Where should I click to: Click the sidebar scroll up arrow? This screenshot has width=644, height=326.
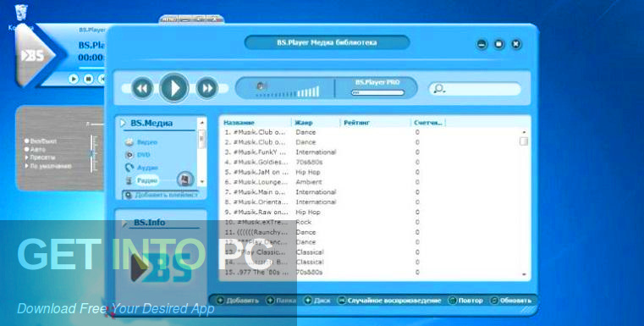pos(201,123)
